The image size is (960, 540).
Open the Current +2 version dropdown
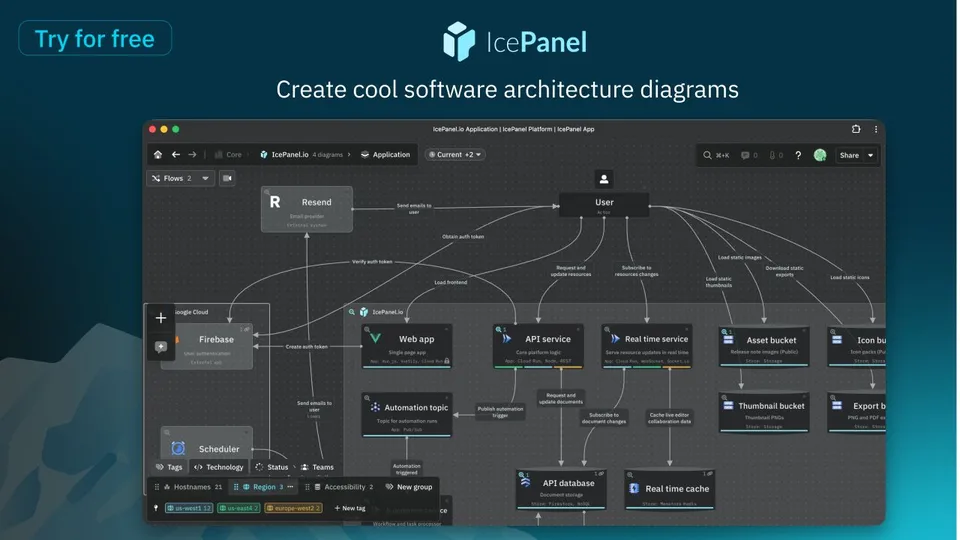coord(455,155)
